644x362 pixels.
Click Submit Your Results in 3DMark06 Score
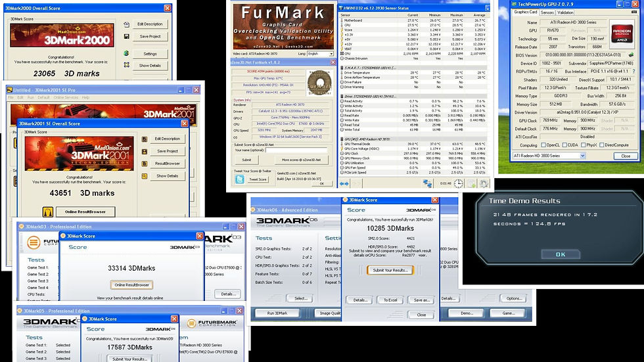coord(390,270)
